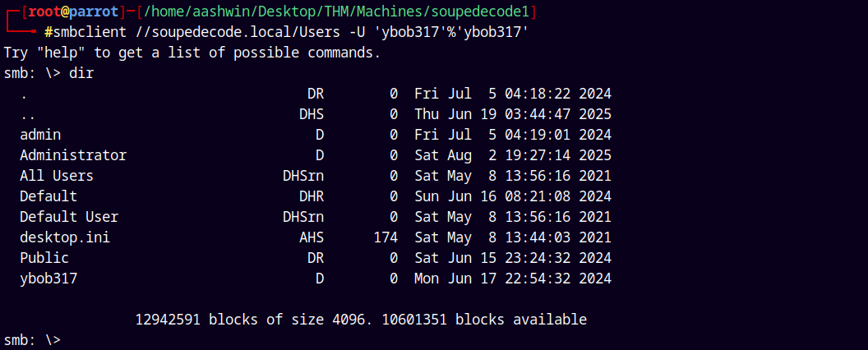Select the parent directory dot-dot entry
Viewport: 868px width, 350px height.
click(24, 114)
